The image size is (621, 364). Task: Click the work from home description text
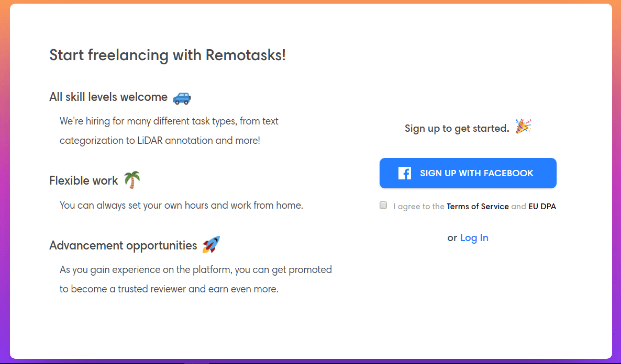181,205
